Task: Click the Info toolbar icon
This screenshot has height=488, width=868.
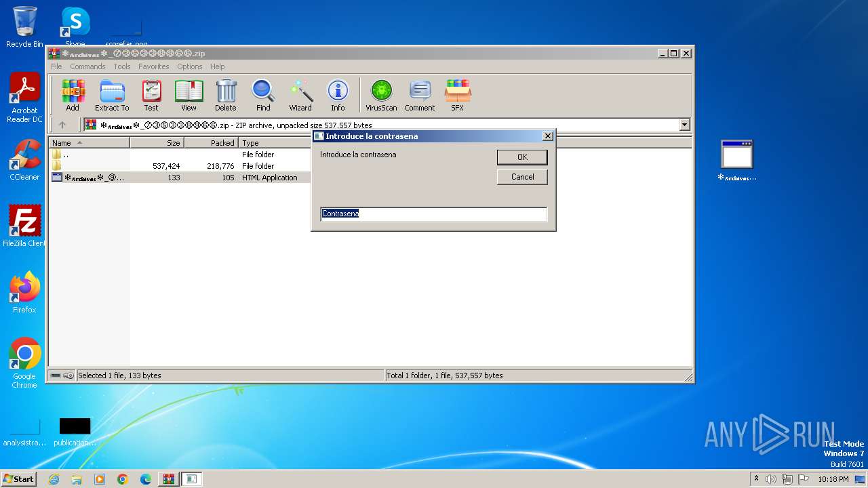Action: tap(338, 95)
